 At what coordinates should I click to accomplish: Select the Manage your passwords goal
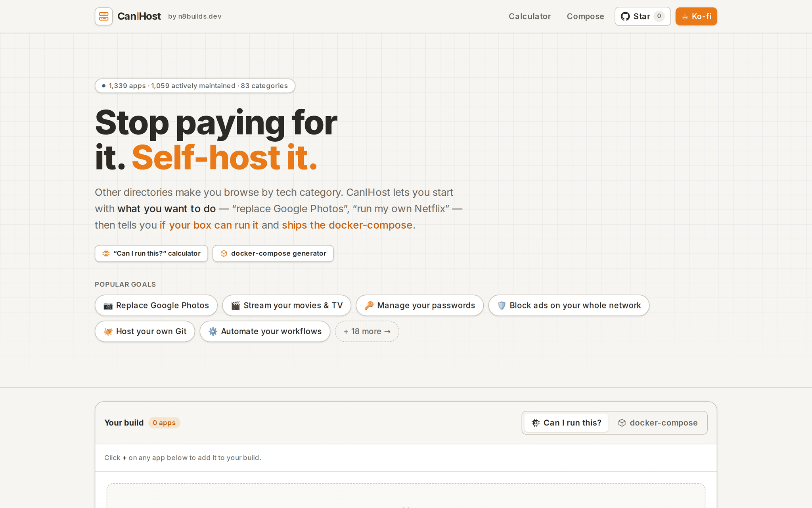(419, 305)
